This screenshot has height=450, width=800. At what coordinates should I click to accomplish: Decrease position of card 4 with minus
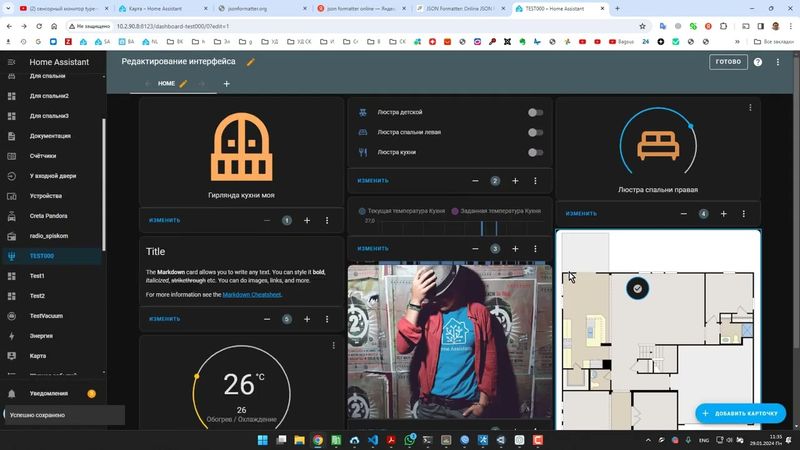point(684,214)
